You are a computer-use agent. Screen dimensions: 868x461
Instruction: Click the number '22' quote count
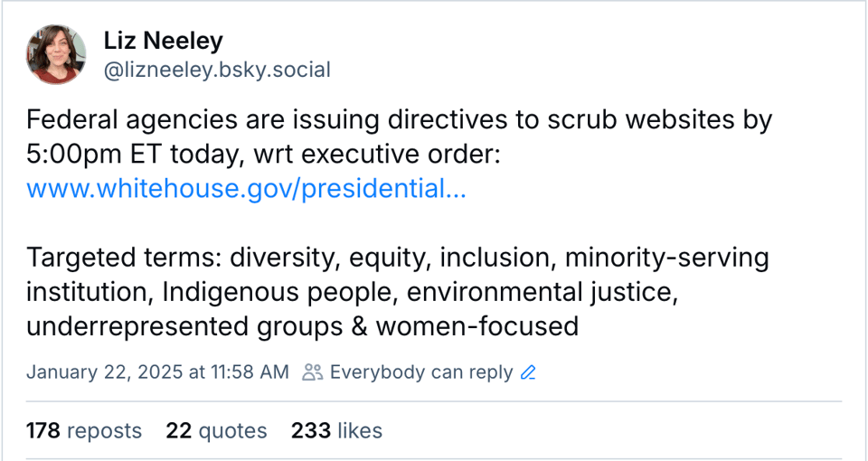tap(177, 431)
